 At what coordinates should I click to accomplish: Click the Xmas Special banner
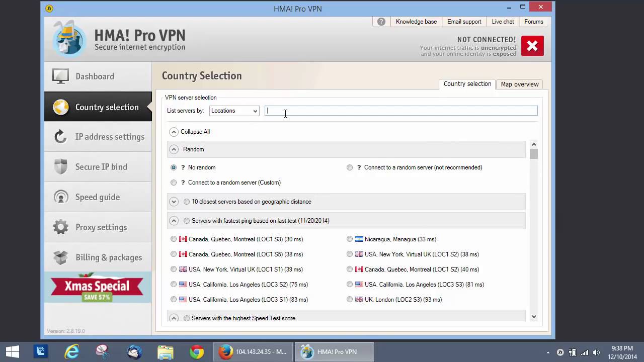click(x=98, y=288)
